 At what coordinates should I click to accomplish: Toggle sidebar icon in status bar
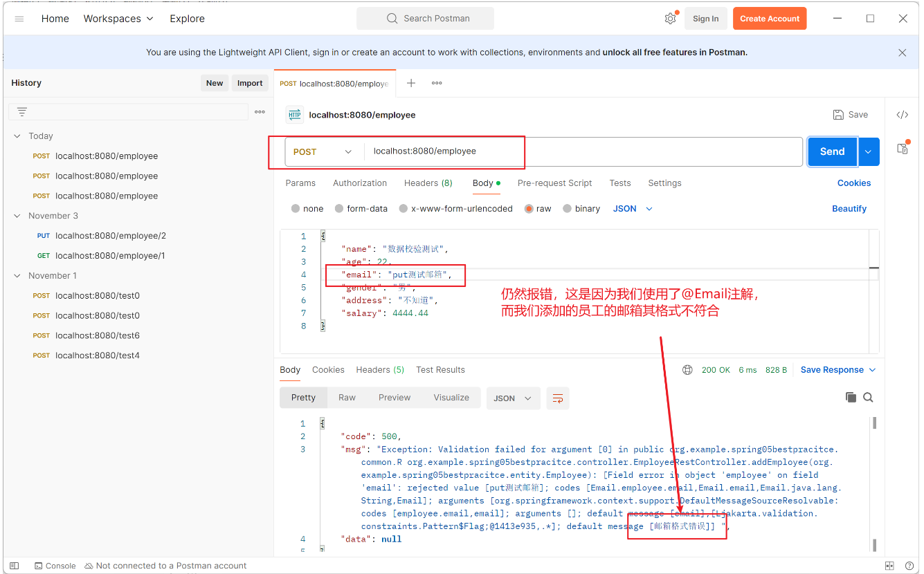click(15, 566)
